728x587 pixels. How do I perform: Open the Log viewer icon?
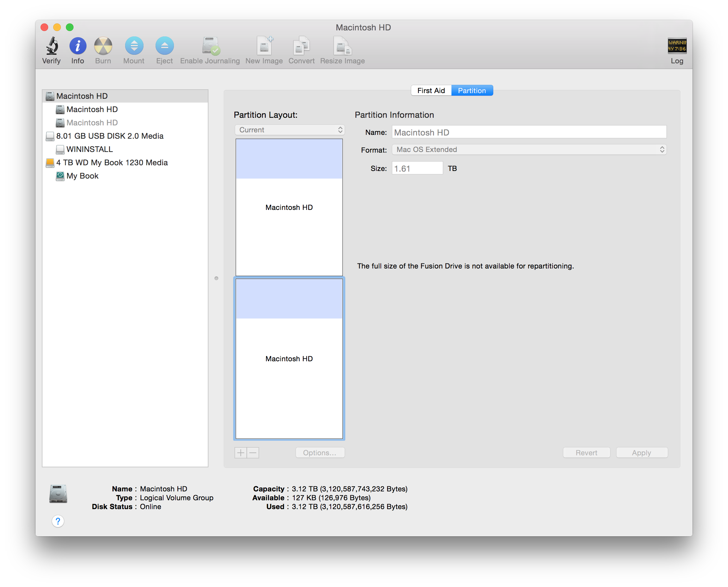click(677, 46)
